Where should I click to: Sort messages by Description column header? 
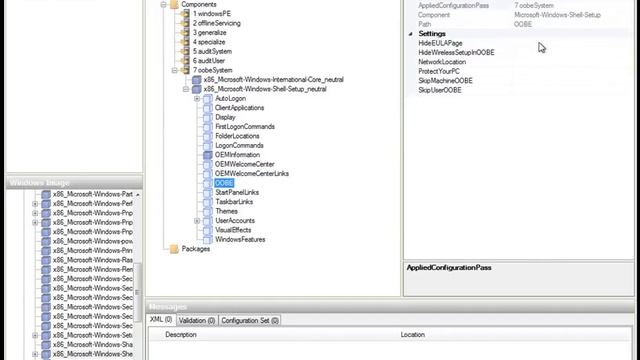pos(181,334)
